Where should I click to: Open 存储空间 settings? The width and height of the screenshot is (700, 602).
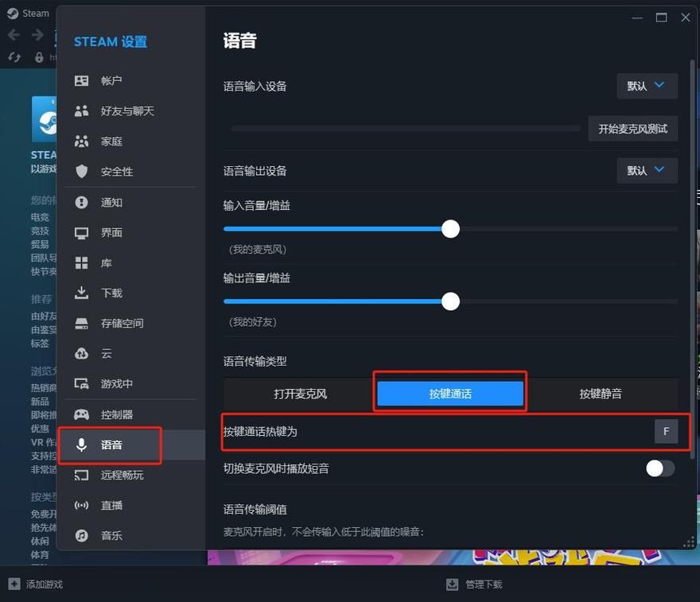130,324
